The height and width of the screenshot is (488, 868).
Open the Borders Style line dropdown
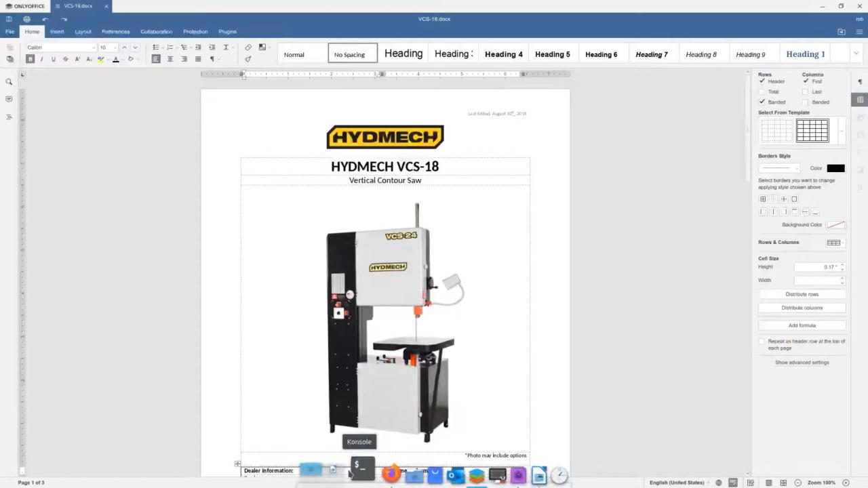780,168
